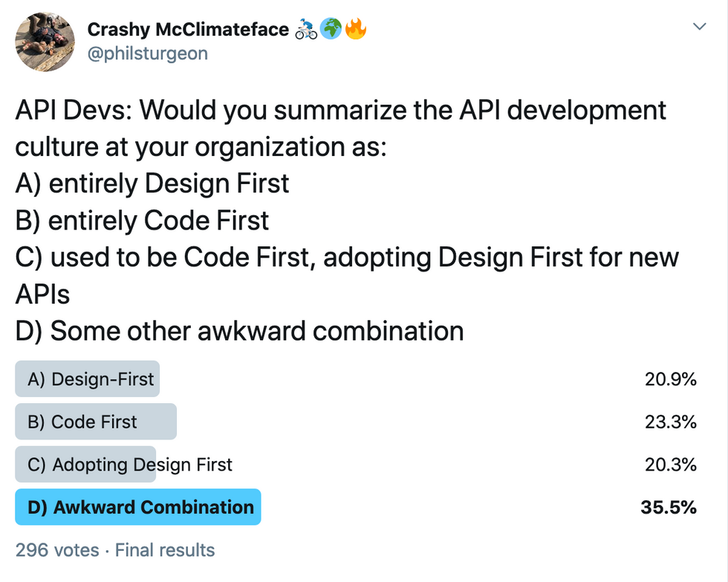728x582 pixels.
Task: Click the A) entirely Design First line
Action: (152, 183)
